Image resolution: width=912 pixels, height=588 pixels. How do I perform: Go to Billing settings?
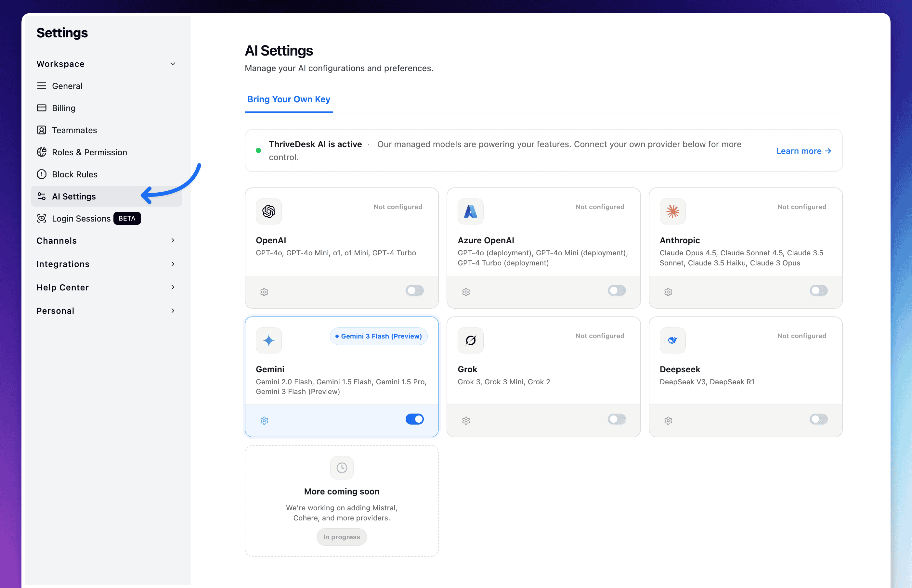(x=106, y=108)
